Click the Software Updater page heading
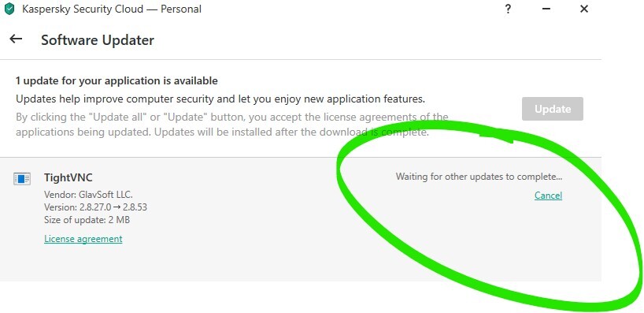The width and height of the screenshot is (644, 313). 98,40
